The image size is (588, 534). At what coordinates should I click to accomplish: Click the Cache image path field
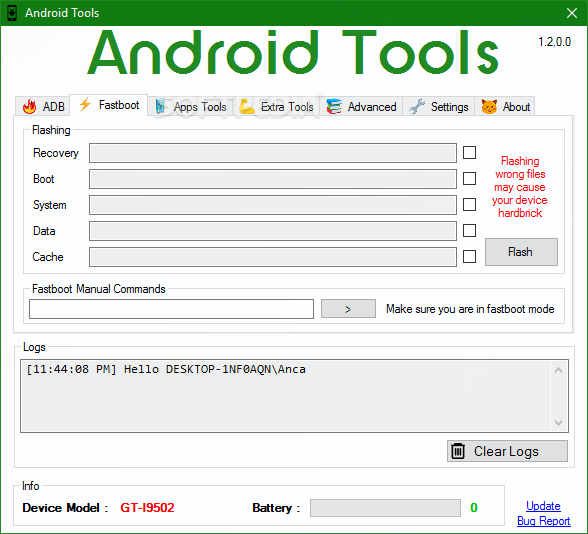click(273, 256)
